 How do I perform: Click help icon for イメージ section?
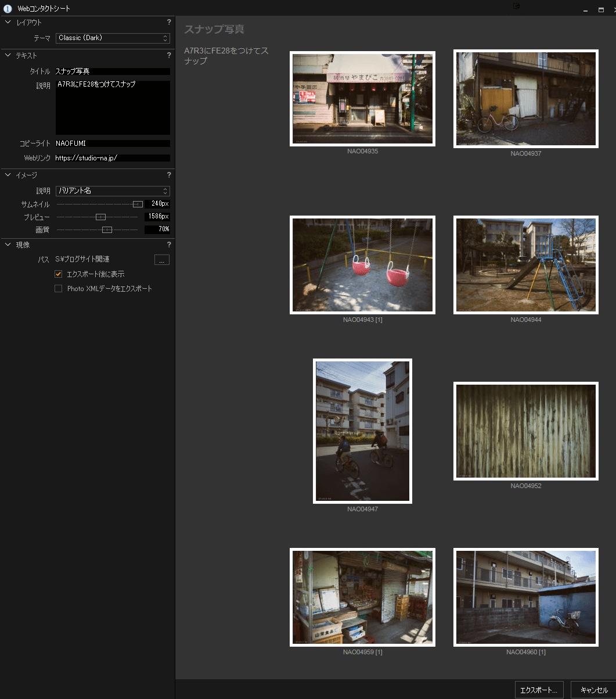click(x=169, y=175)
